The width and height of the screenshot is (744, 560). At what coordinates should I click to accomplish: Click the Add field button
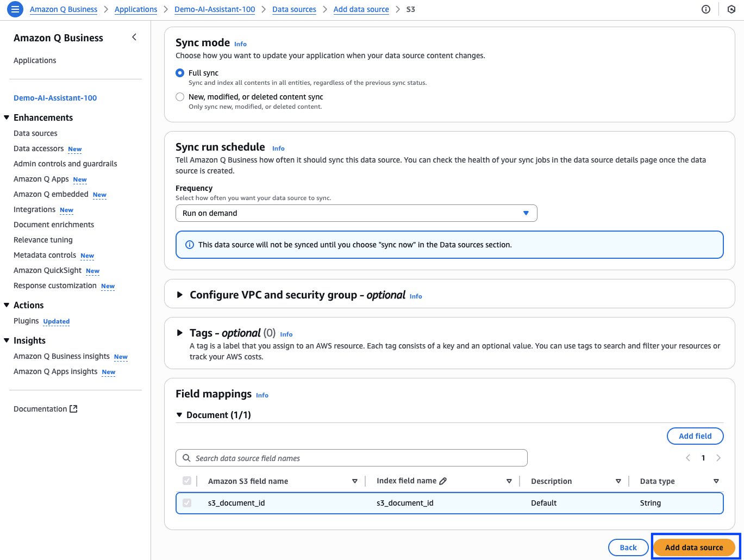[695, 436]
